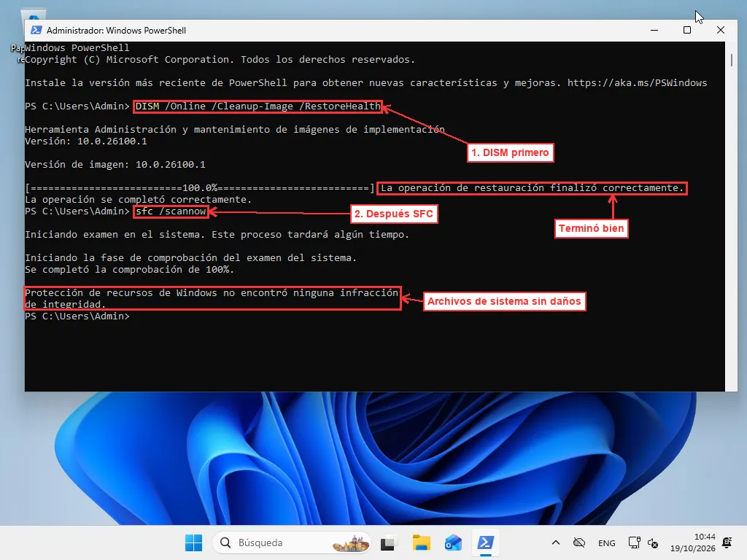Expand the hidden system tray icons

tap(555, 542)
